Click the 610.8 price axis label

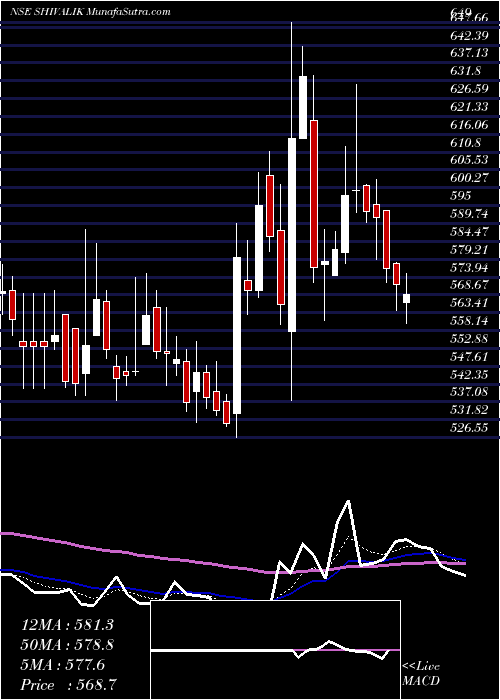(x=466, y=142)
